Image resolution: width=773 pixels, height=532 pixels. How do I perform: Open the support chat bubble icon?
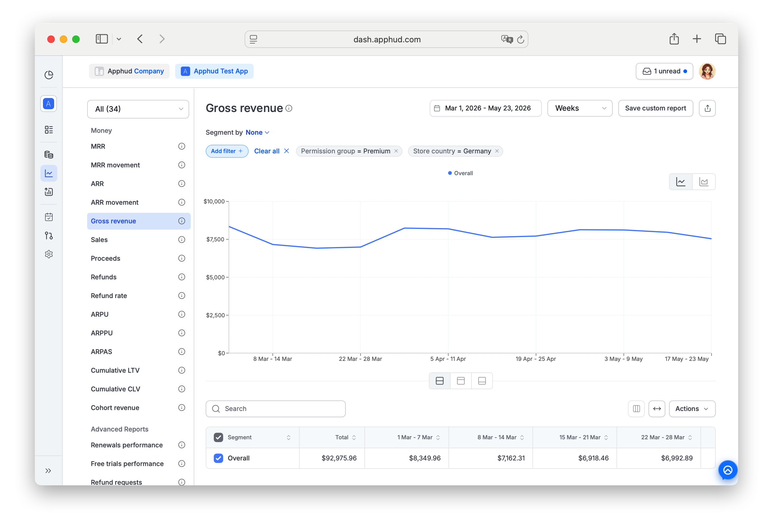[x=728, y=471]
